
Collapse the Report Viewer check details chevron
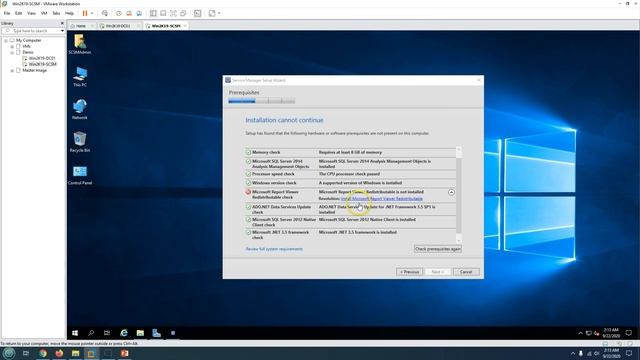[451, 192]
